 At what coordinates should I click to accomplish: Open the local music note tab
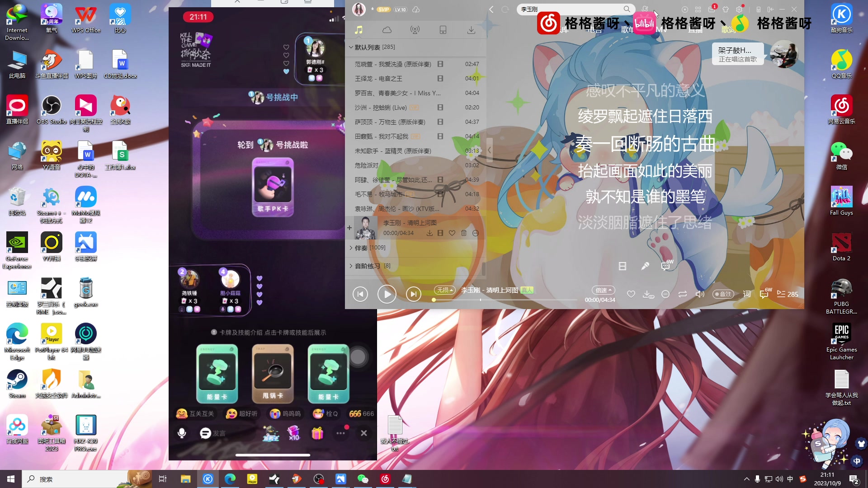359,30
